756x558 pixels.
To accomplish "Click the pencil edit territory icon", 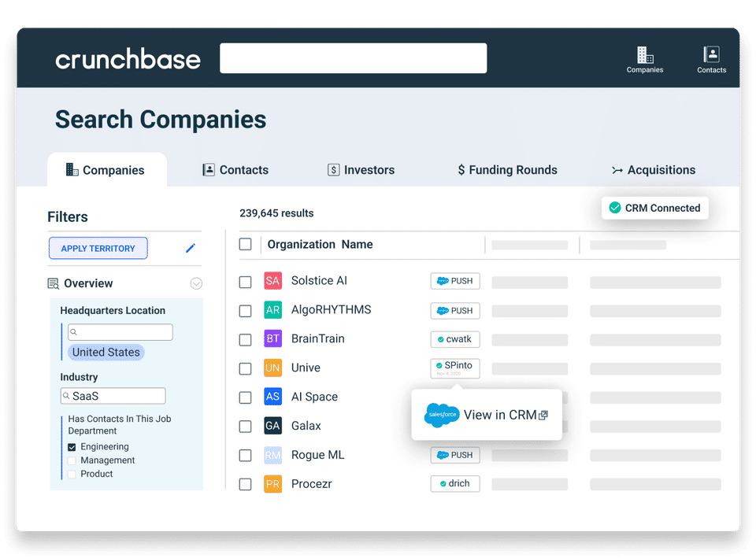I will pyautogui.click(x=191, y=248).
